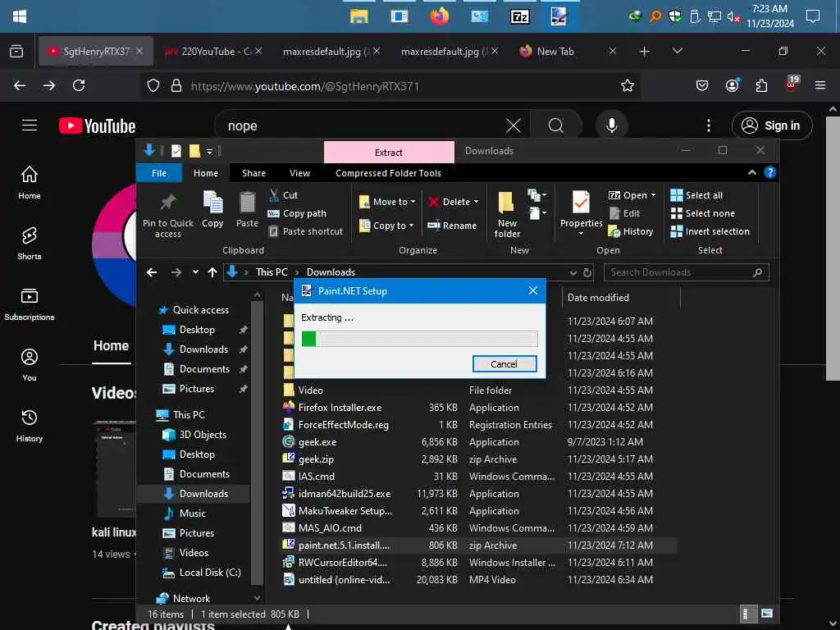Expand address bar history dropdown
Screen dimensions: 840x630
(573, 272)
